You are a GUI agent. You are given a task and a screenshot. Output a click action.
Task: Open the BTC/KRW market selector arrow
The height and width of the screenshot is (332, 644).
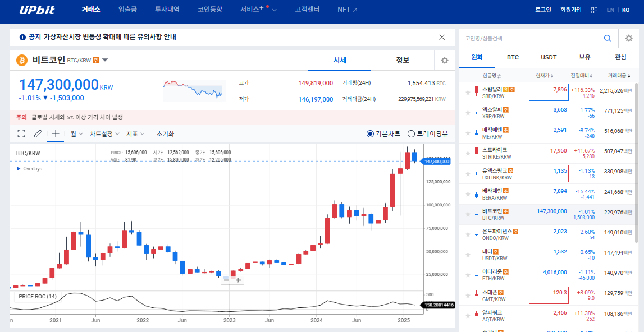(x=105, y=61)
